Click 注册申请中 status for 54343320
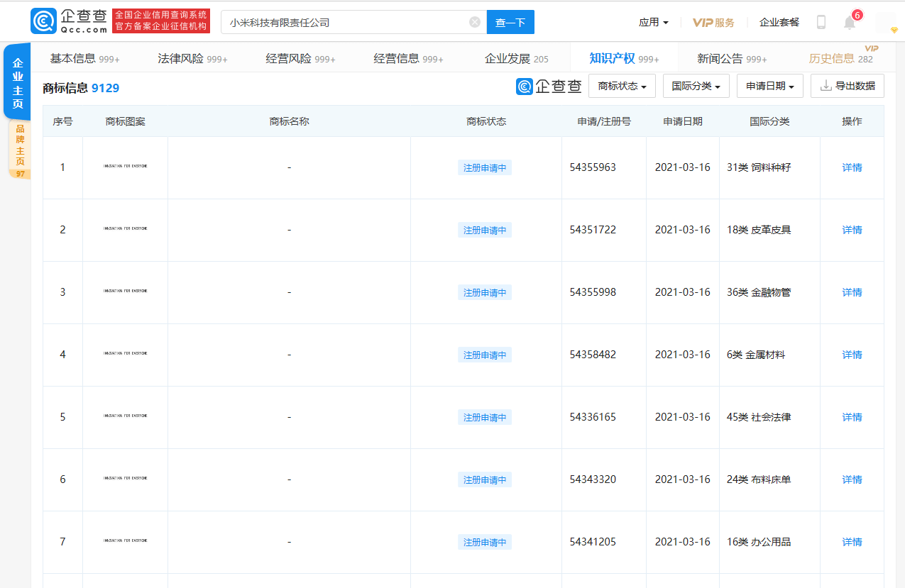 (x=485, y=480)
